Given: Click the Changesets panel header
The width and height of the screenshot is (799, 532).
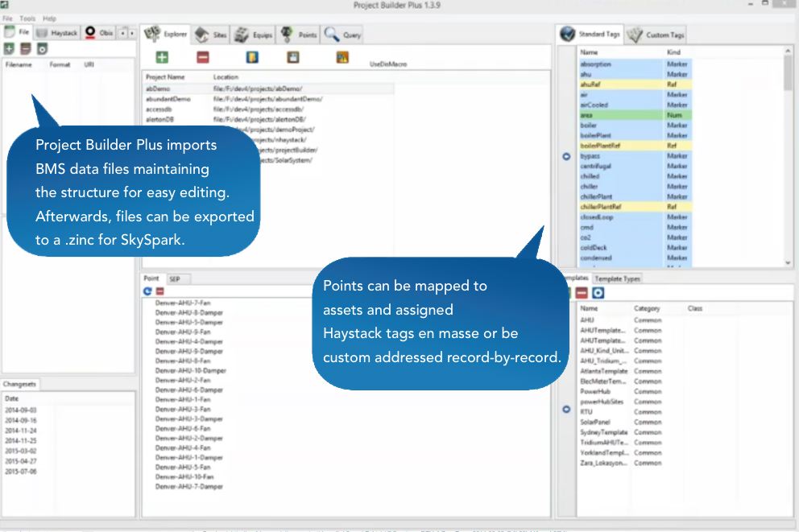Looking at the screenshot, I should (19, 385).
